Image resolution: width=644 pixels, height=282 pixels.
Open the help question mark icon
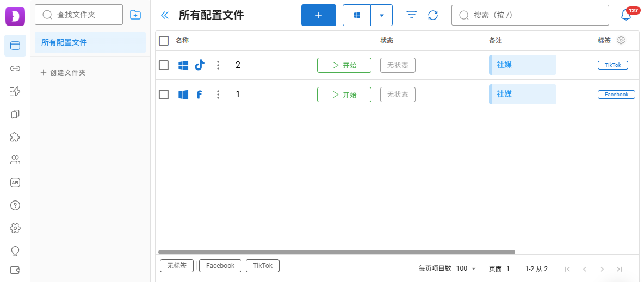click(x=15, y=205)
